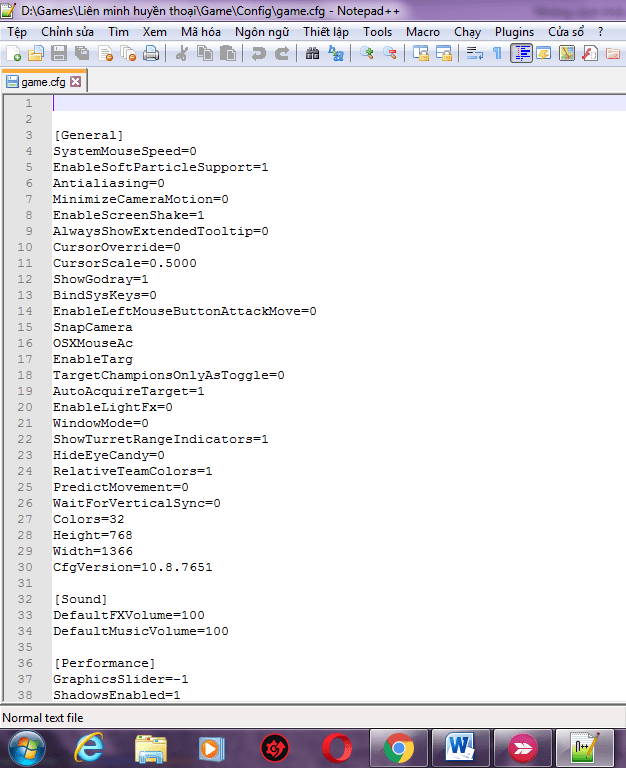Viewport: 626px width, 768px height.
Task: Toggle Show All Characters pilcrow icon
Action: coord(497,53)
